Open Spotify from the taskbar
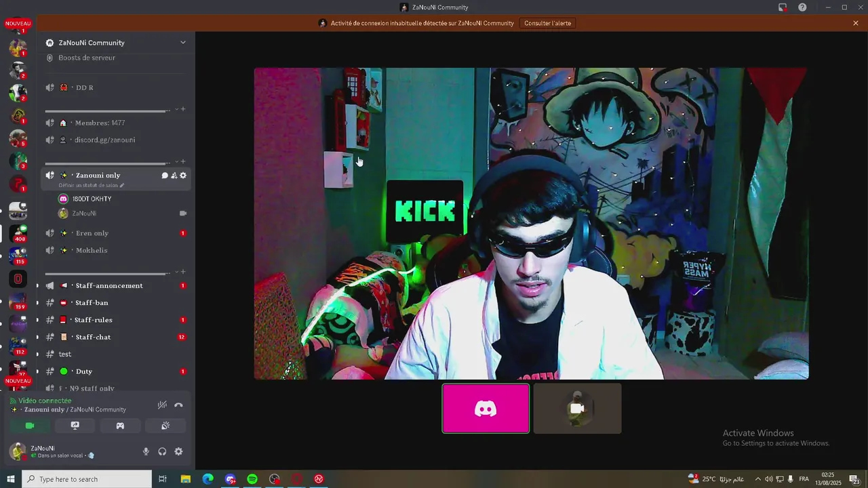Image resolution: width=868 pixels, height=488 pixels. point(252,479)
